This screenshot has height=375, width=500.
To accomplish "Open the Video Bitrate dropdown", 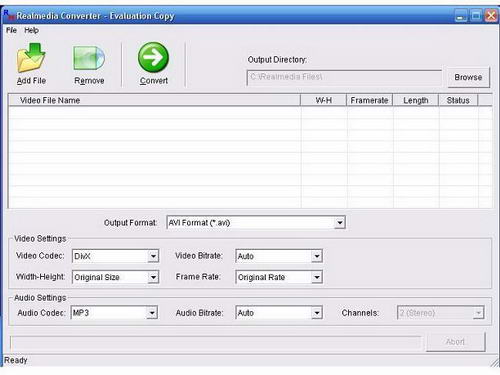I will (x=279, y=256).
